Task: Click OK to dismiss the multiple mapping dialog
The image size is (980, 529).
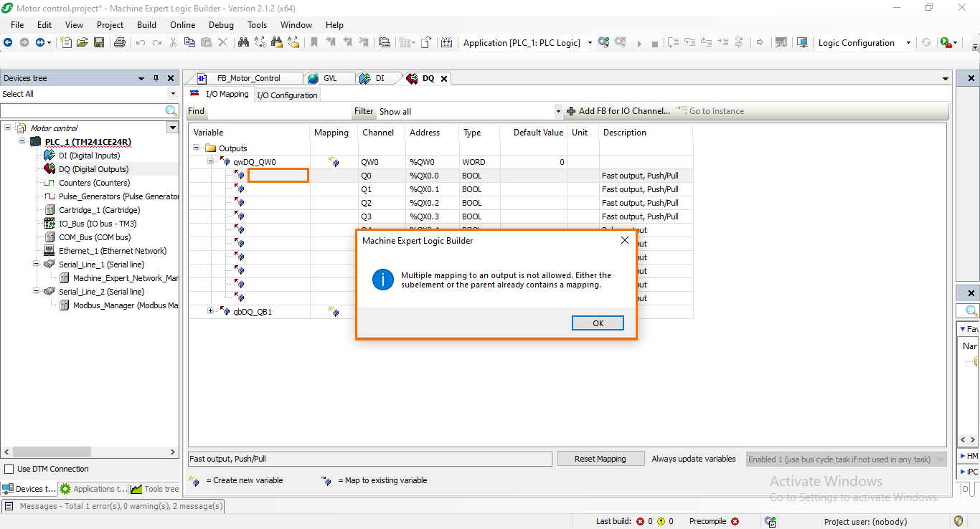Action: 597,323
